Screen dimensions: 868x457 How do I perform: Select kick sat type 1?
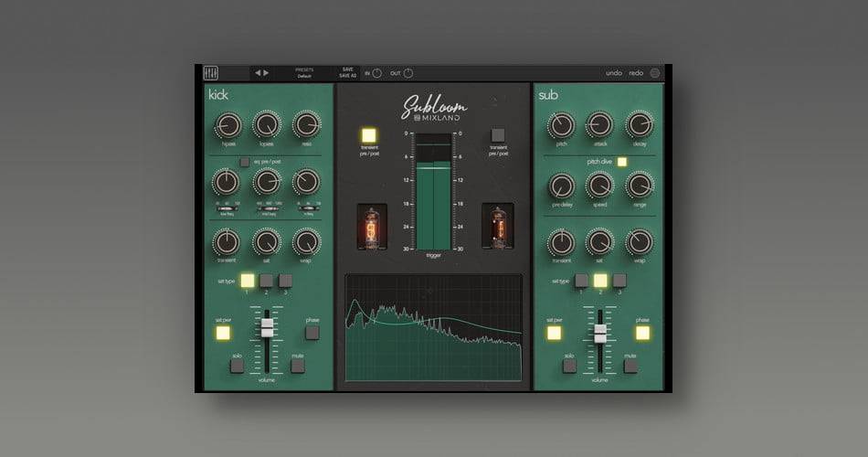point(248,281)
